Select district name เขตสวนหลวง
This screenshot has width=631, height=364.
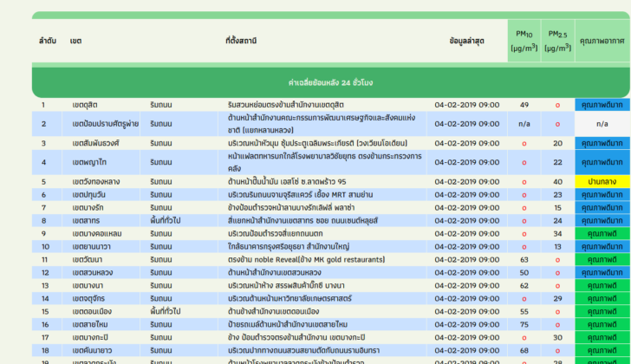click(x=93, y=273)
